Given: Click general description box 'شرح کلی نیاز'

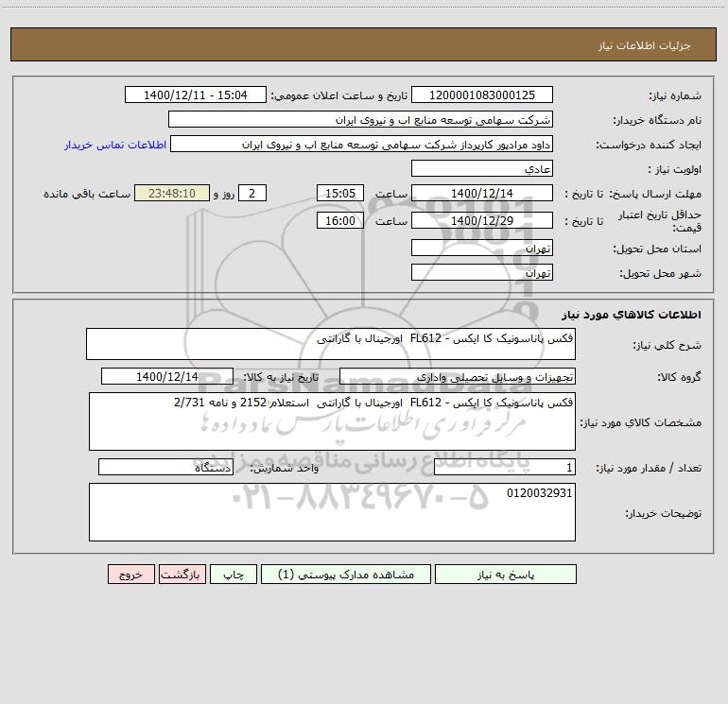Looking at the screenshot, I should point(331,344).
